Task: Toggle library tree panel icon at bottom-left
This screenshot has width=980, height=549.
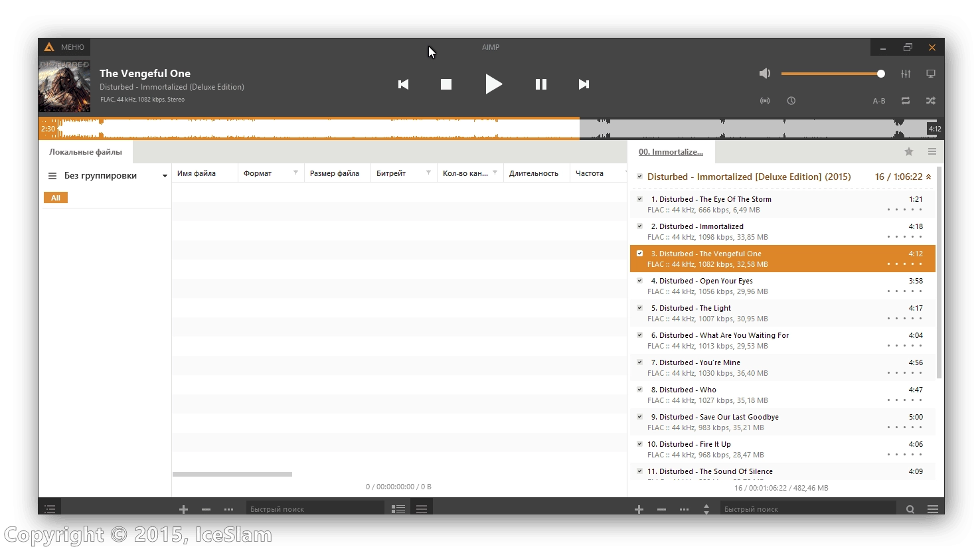Action: [50, 509]
